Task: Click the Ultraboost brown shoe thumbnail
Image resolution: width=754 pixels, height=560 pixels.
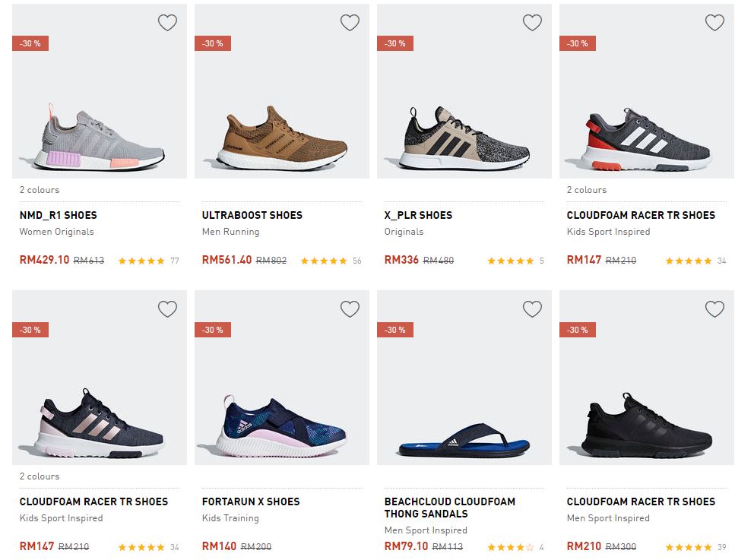Action: pos(281,137)
